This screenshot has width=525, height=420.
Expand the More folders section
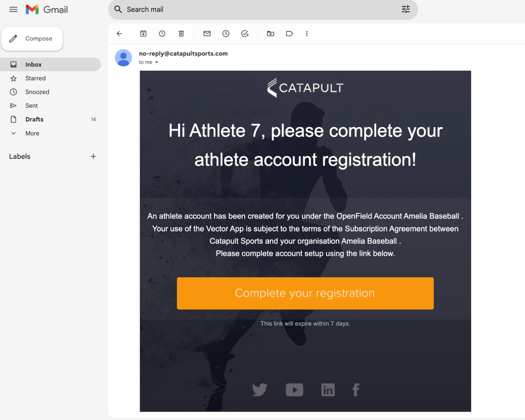pos(32,133)
